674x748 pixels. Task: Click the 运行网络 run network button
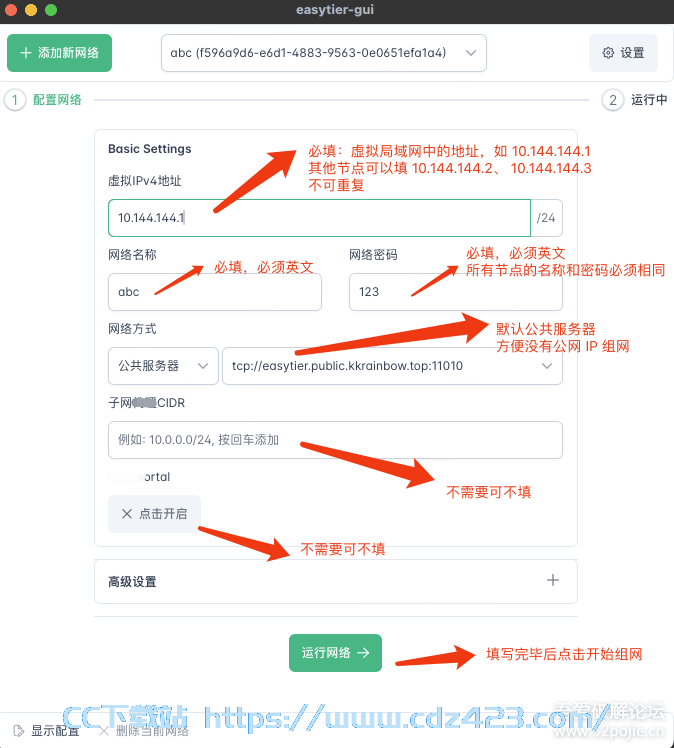pos(335,653)
